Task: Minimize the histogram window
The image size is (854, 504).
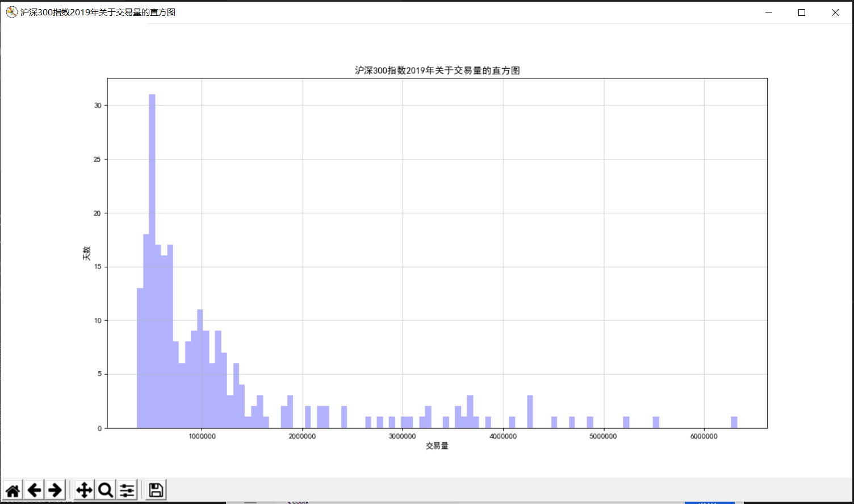Action: click(x=769, y=12)
